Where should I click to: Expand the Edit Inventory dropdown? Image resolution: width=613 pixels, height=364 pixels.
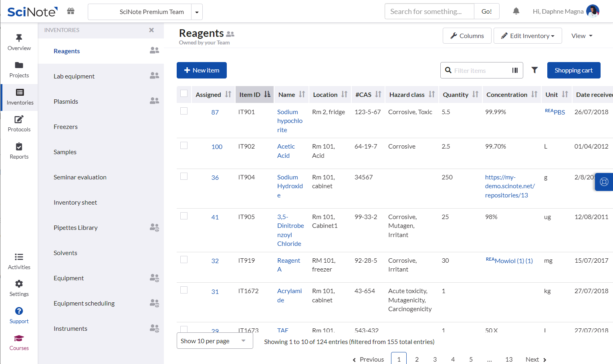[528, 36]
